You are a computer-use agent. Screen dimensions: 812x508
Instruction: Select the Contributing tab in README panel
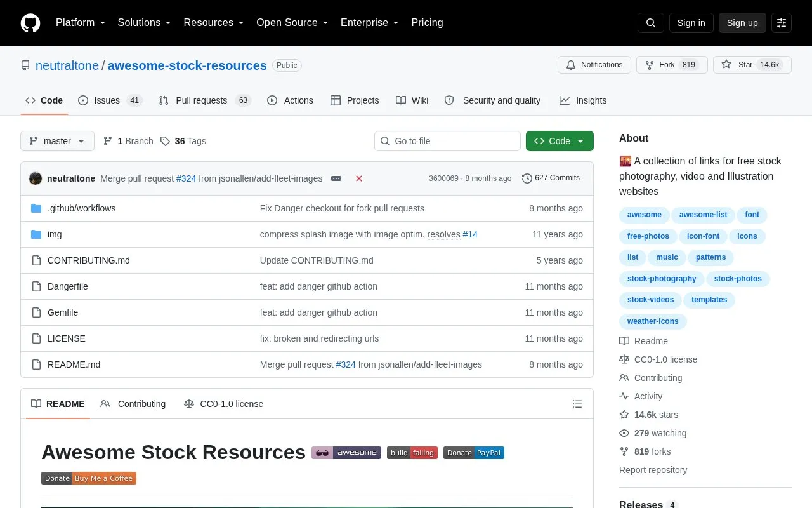tap(133, 404)
